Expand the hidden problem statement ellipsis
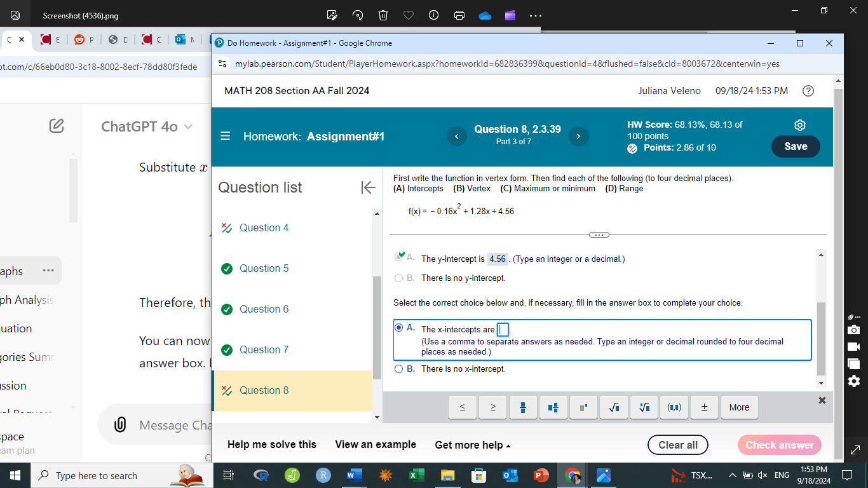This screenshot has width=868, height=488. point(599,235)
